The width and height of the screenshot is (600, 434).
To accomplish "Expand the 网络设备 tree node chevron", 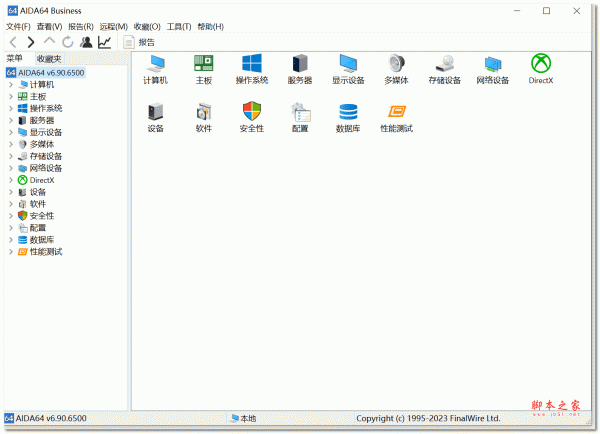I will tap(11, 168).
